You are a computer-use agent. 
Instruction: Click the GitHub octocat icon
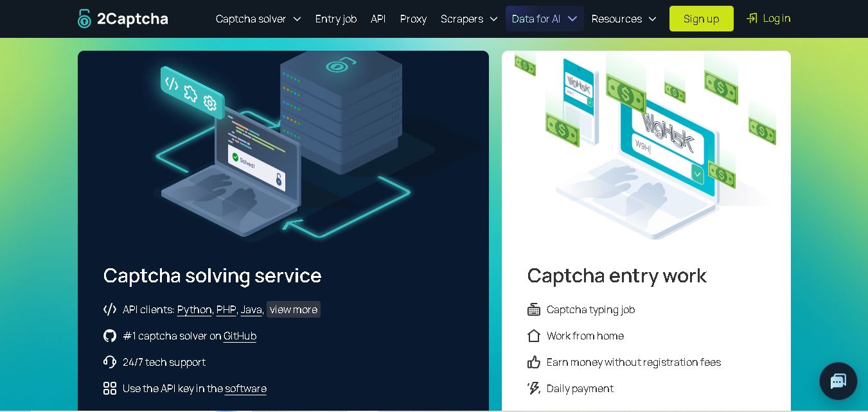pyautogui.click(x=110, y=336)
